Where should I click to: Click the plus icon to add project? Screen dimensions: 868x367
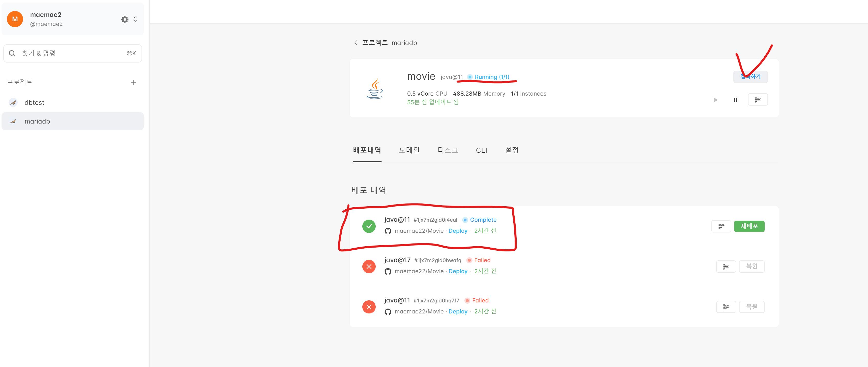coord(133,82)
